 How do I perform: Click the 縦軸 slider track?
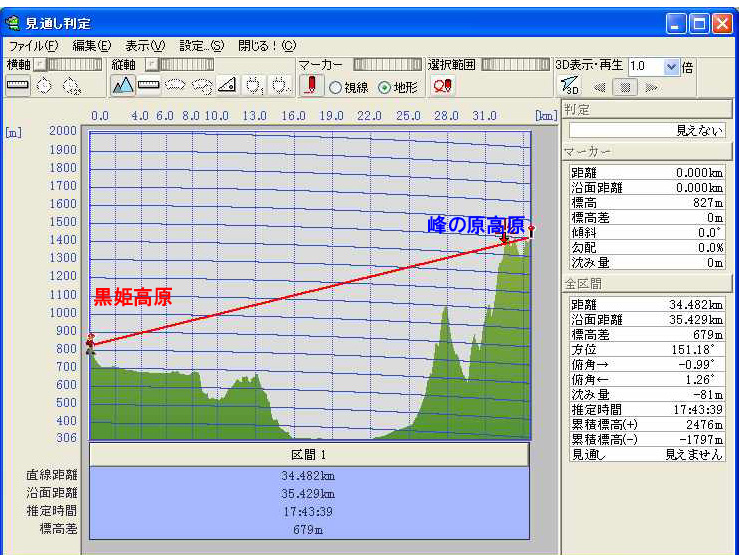[x=186, y=64]
